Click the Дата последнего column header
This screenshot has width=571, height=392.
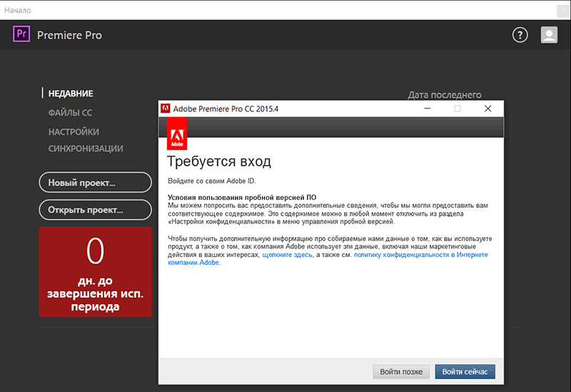pos(444,95)
